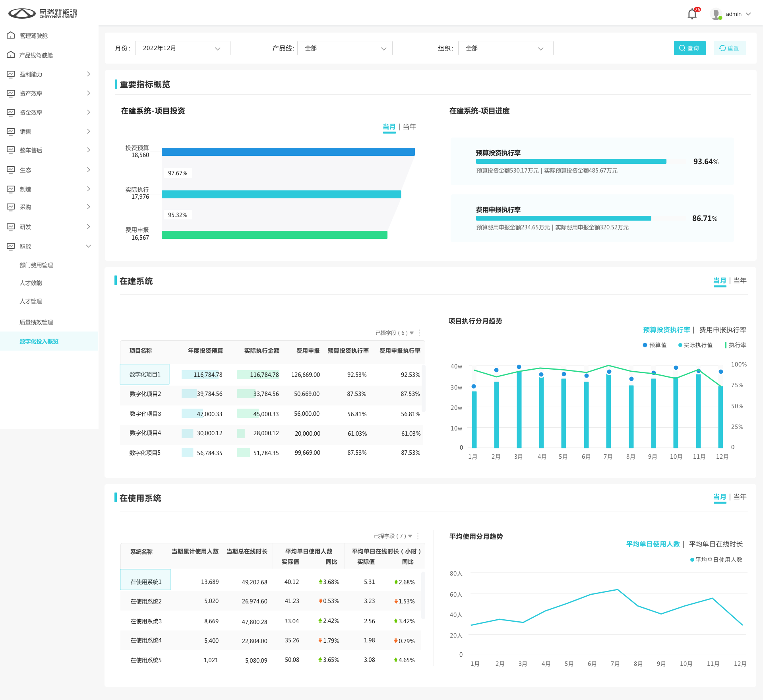Open the 月份 dropdown
Screen dimensions: 763x700
[182, 48]
